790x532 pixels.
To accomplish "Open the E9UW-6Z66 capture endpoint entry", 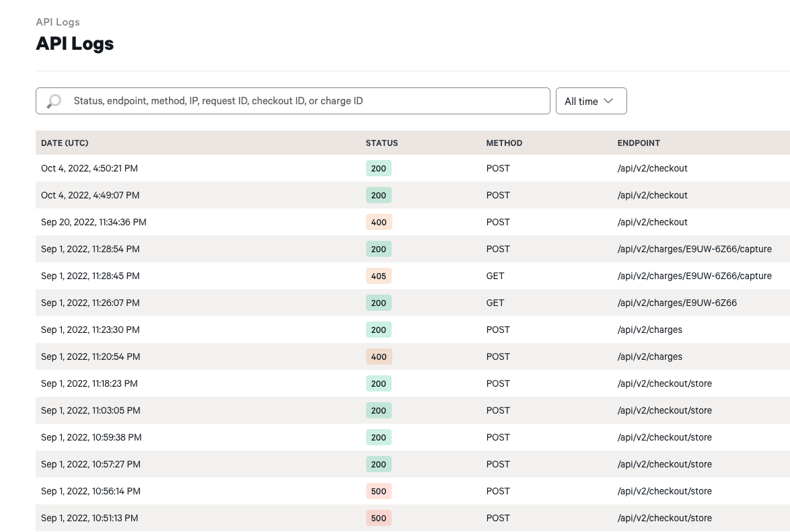I will [x=694, y=249].
